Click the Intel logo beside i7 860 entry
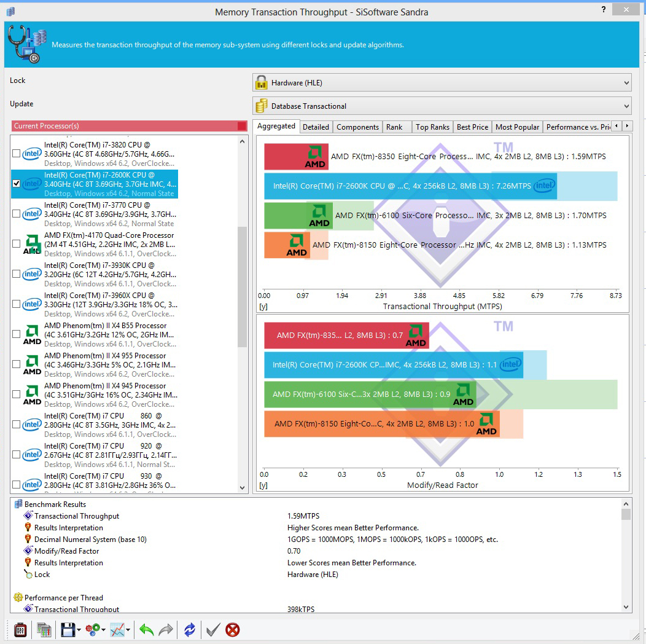The width and height of the screenshot is (646, 644). point(32,425)
